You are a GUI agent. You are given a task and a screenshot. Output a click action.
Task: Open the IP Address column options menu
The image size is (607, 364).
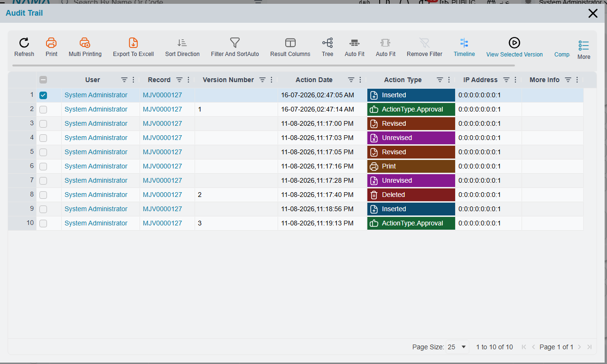coord(515,80)
